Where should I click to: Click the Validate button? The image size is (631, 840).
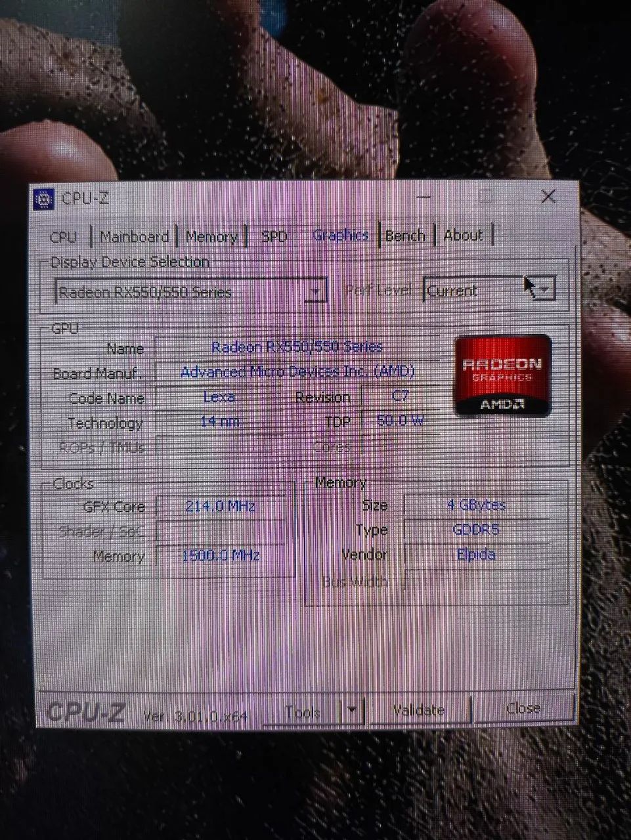point(419,710)
